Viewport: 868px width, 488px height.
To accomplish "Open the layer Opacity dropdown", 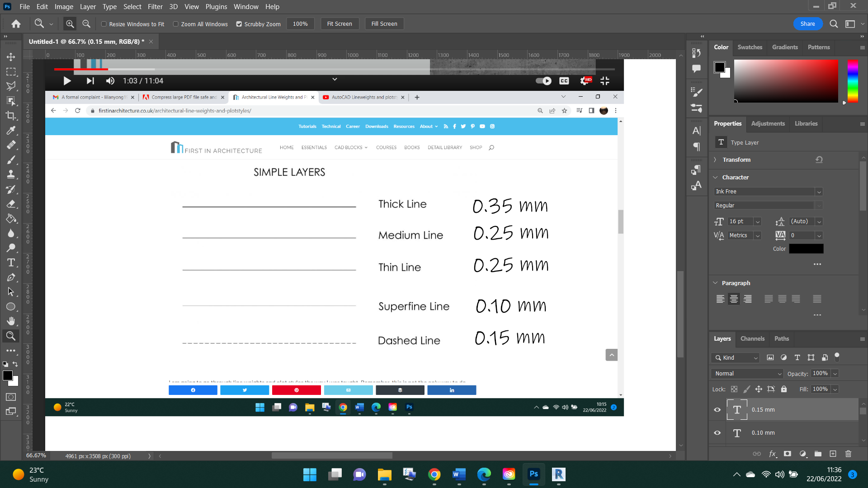I will [x=835, y=374].
